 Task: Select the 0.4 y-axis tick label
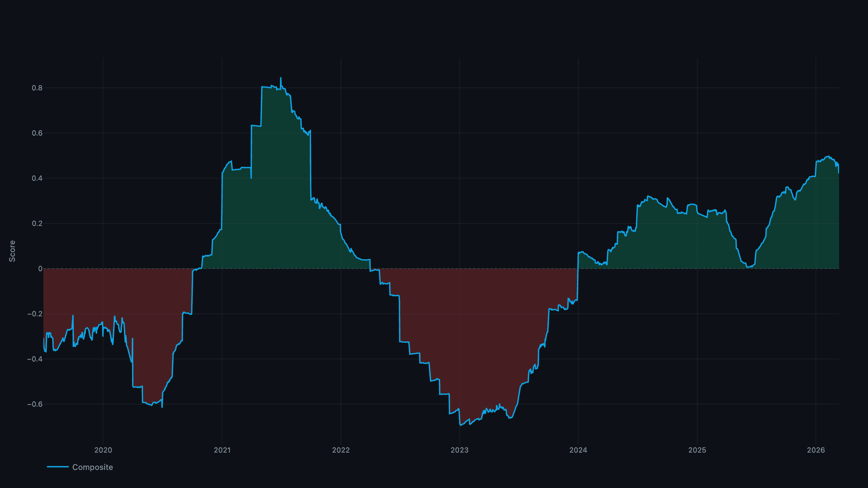(x=37, y=178)
